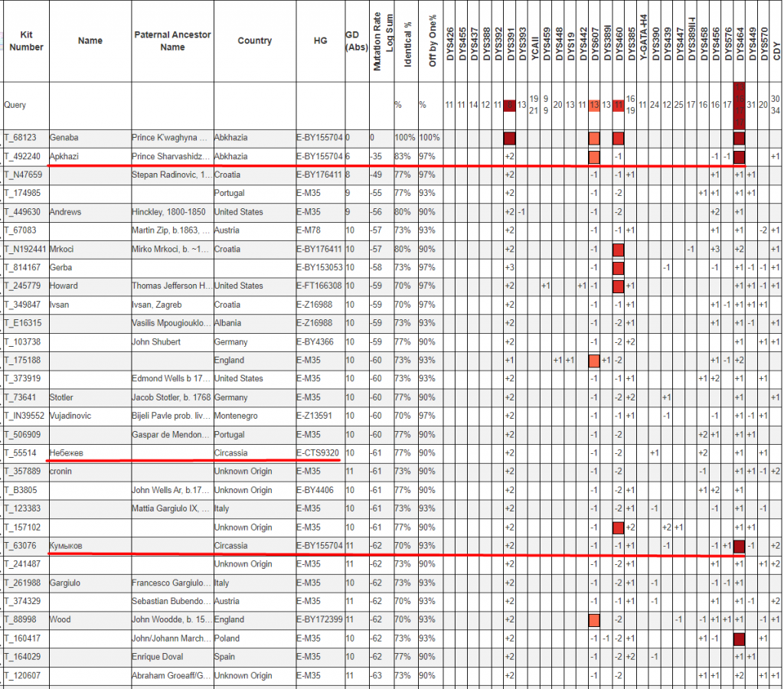Select the "Montenegro" country cell
Image resolution: width=784 pixels, height=689 pixels.
coord(237,416)
